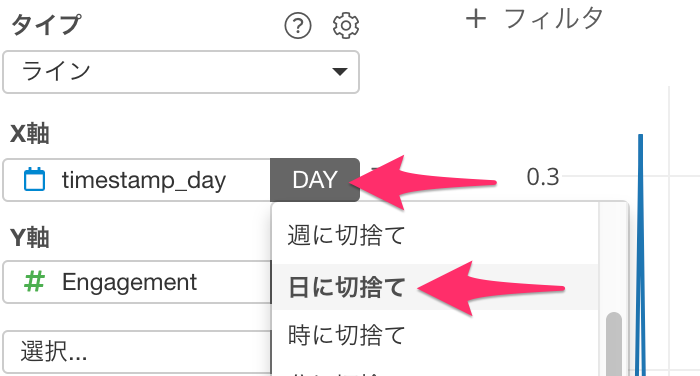This screenshot has width=700, height=376.
Task: Choose 日に切捨て option
Action: click(346, 287)
